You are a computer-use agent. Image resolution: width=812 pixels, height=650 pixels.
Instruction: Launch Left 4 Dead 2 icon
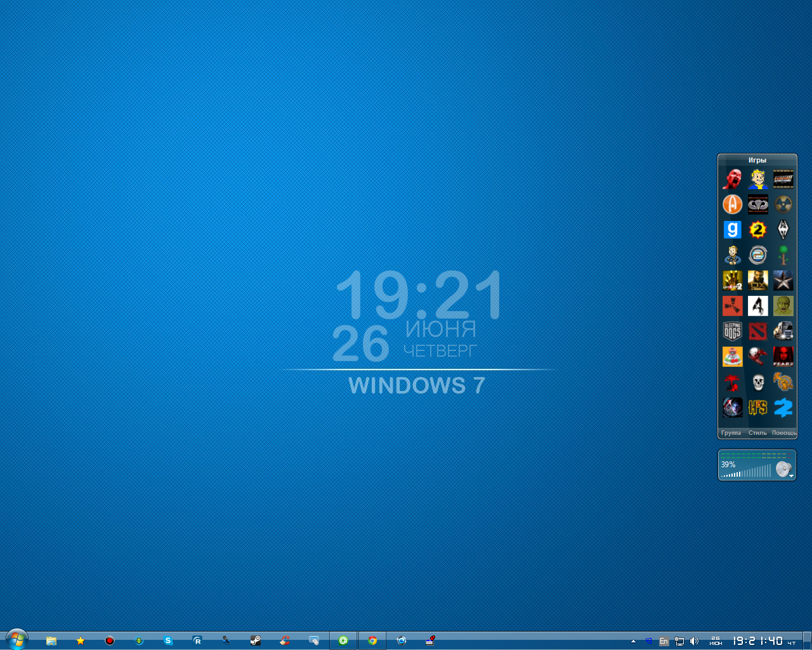pyautogui.click(x=733, y=281)
